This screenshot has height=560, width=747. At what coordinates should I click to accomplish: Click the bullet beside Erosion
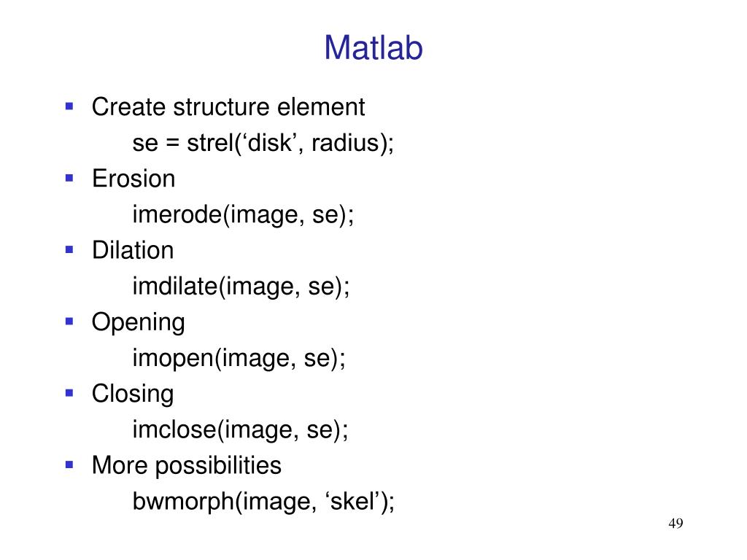click(69, 178)
